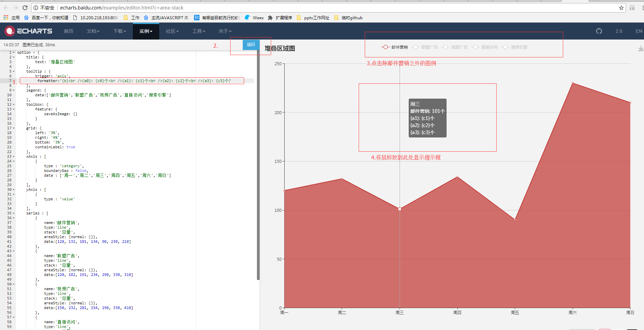Open the 工具 dropdown menu
This screenshot has height=330, width=644.
(199, 31)
